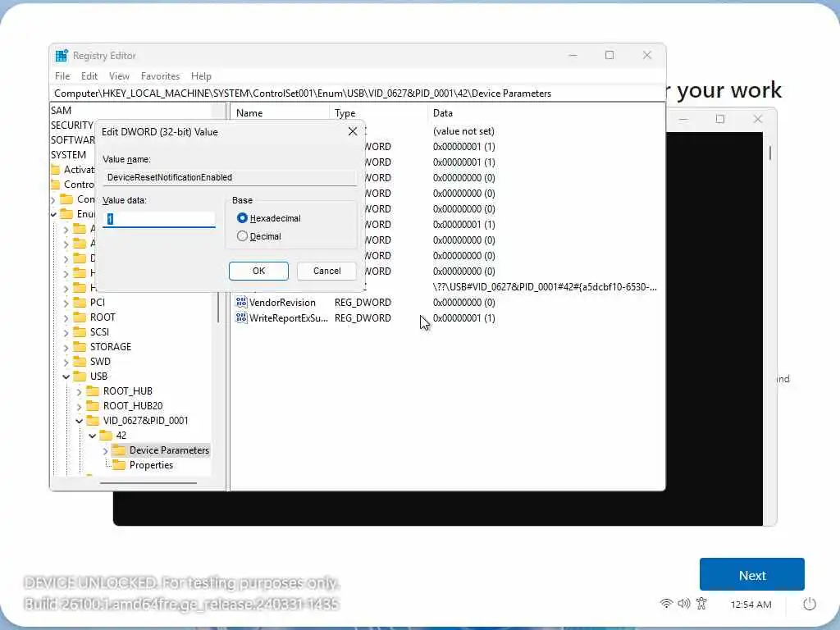The image size is (840, 630).
Task: Click the Data column header
Action: (x=546, y=113)
